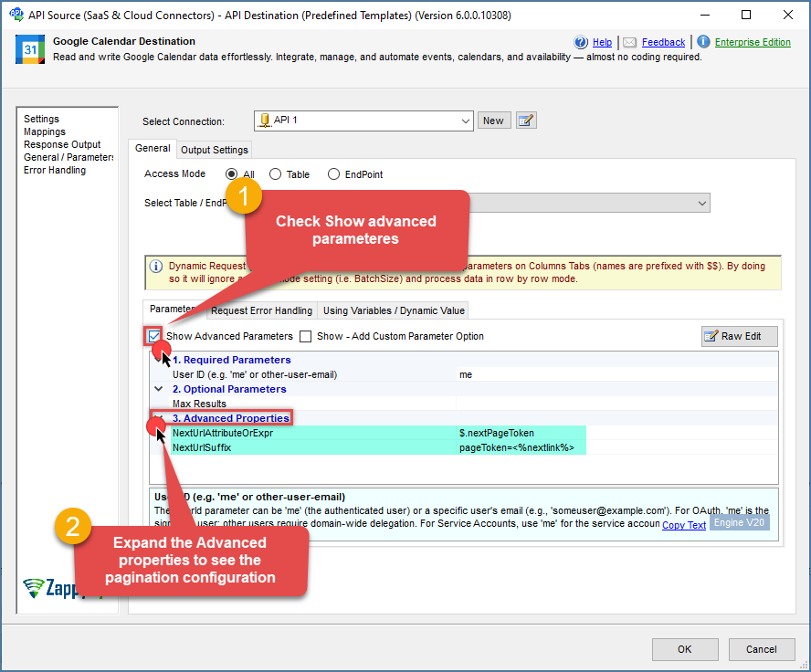Image resolution: width=811 pixels, height=672 pixels.
Task: Click the Feedback envelope icon
Action: [630, 42]
